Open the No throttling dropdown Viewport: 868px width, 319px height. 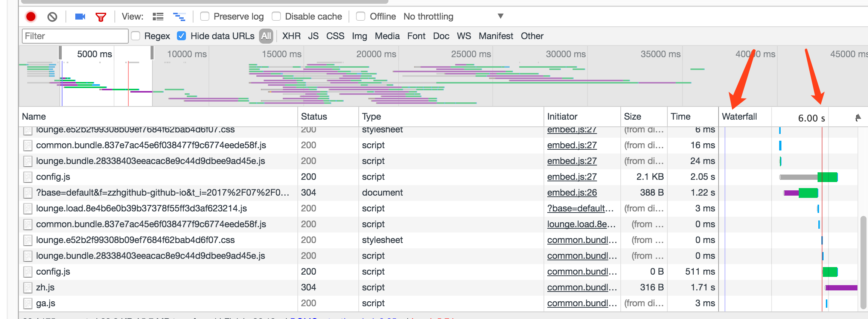454,17
